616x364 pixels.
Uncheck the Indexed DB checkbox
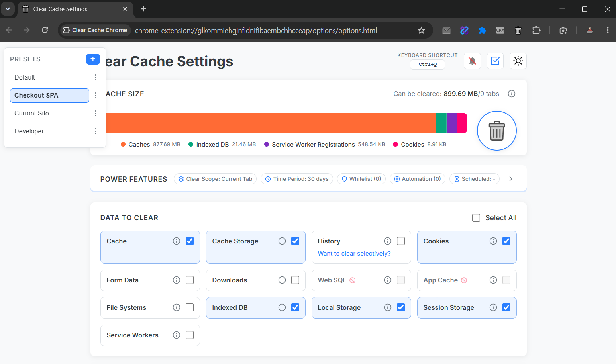[x=295, y=307]
